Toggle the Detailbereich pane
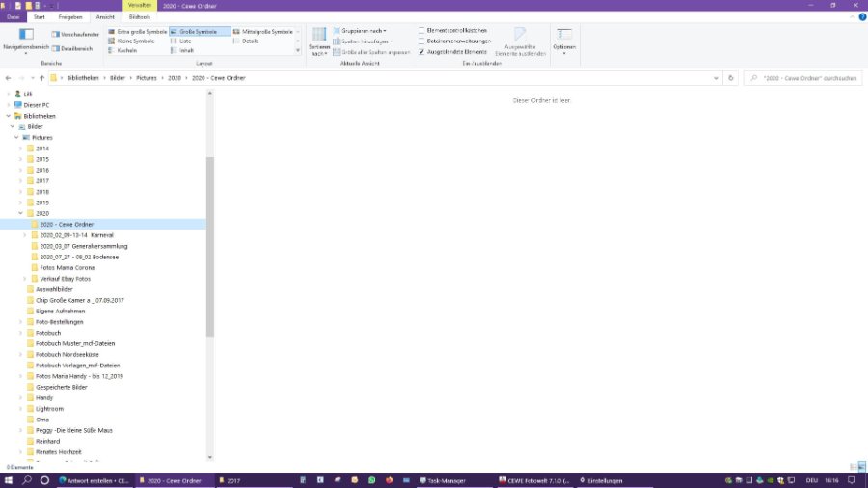The image size is (868, 488). pyautogui.click(x=74, y=48)
